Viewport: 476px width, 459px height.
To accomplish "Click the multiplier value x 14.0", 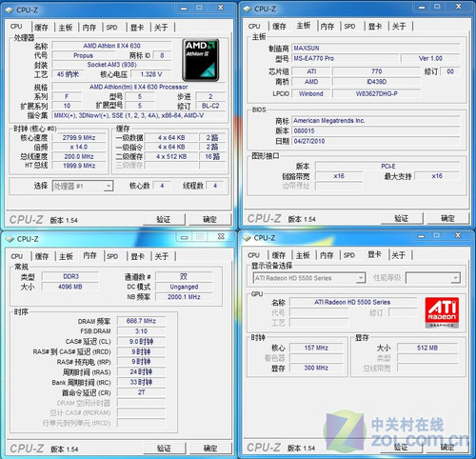I will 79,147.
